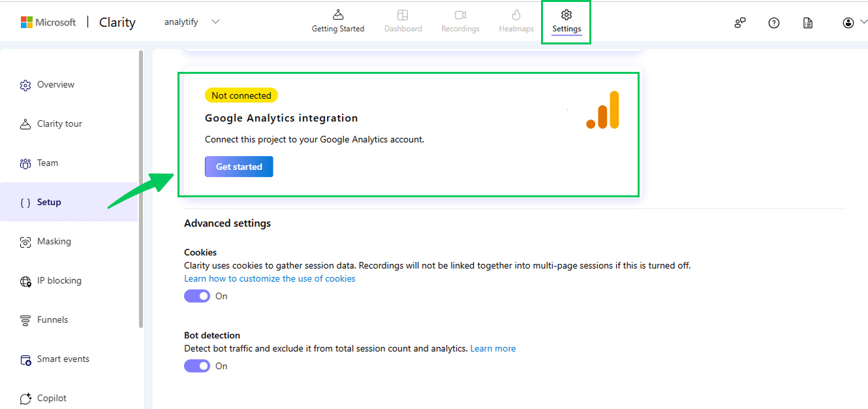Open the Bot detection Learn more link
This screenshot has height=409, width=868.
pos(493,348)
